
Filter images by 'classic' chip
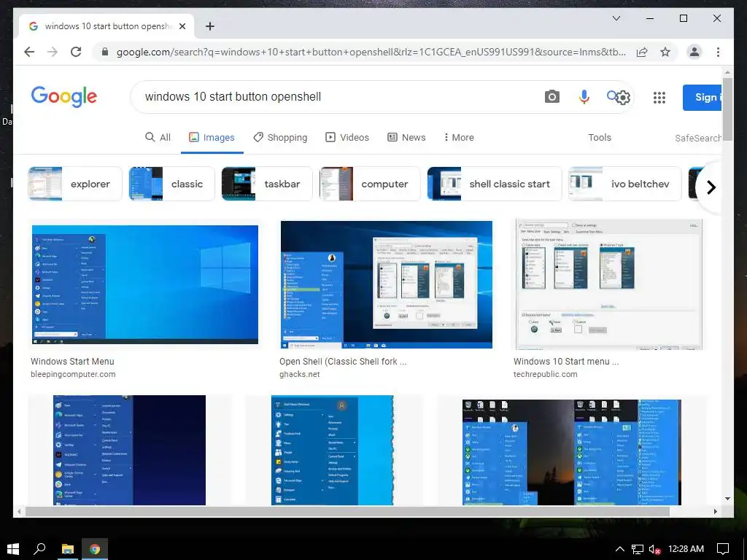click(x=172, y=184)
